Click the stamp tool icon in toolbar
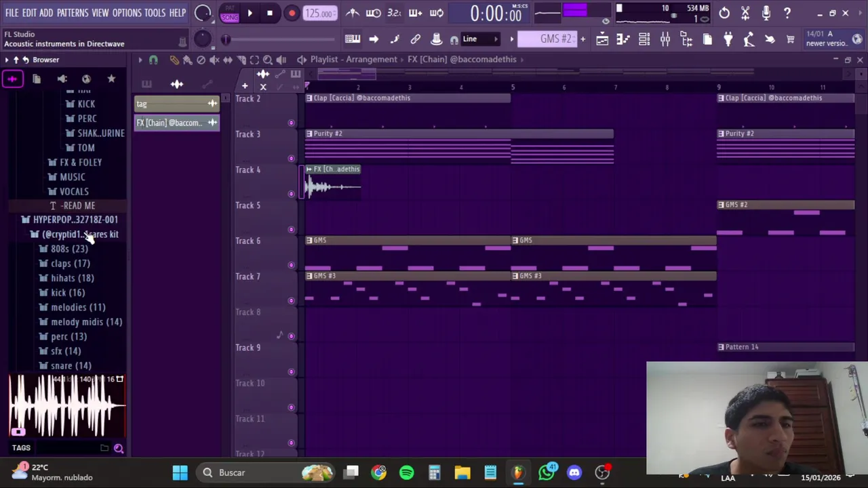The height and width of the screenshot is (488, 868). 437,39
